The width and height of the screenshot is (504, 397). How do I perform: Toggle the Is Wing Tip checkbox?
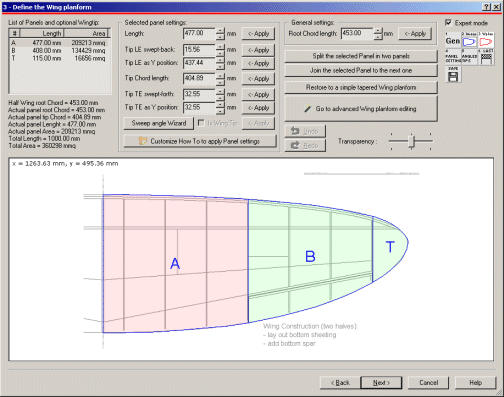(201, 123)
